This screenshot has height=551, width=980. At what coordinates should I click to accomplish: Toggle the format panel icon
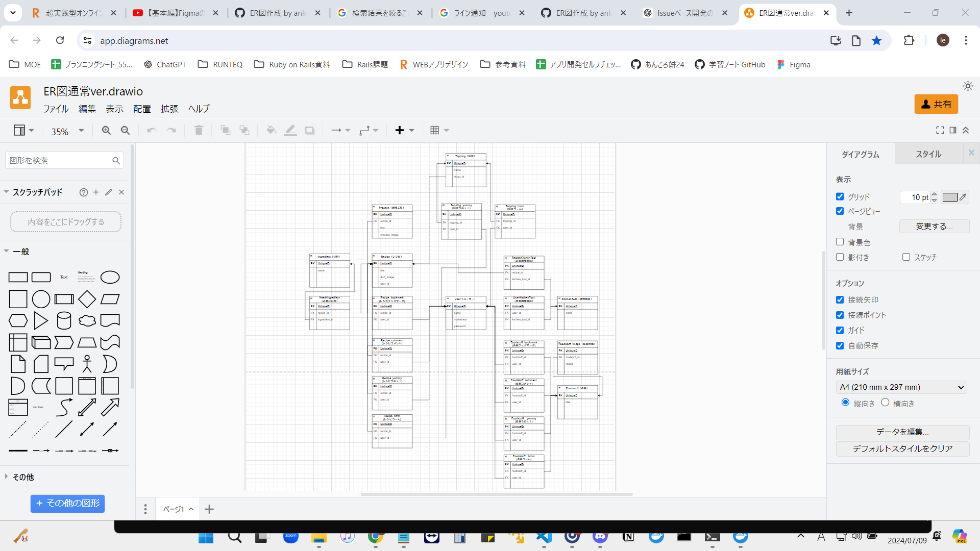tap(953, 131)
